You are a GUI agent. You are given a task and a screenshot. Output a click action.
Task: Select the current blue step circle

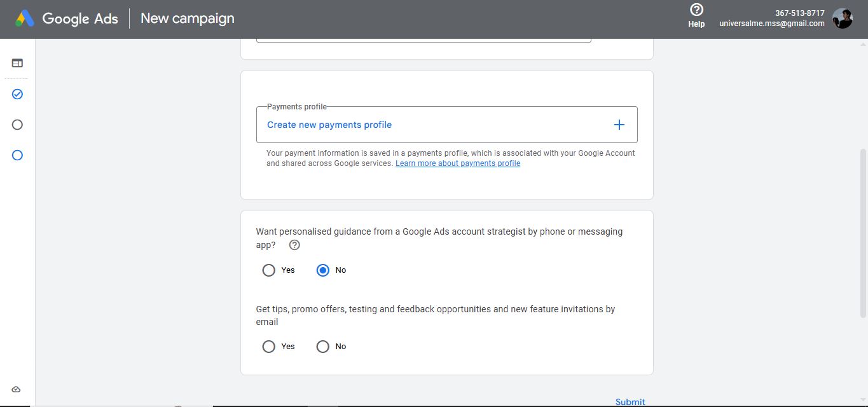(16, 155)
